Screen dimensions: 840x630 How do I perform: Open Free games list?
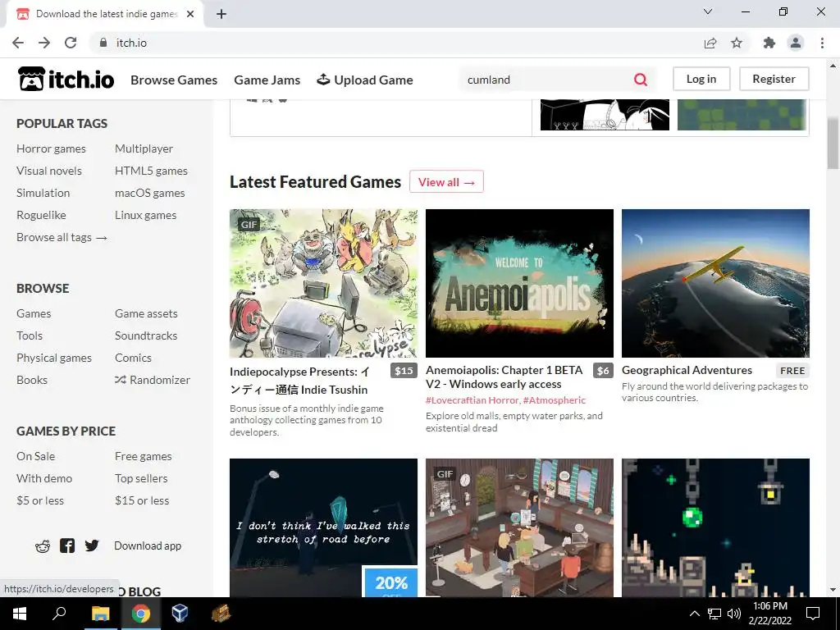point(143,456)
